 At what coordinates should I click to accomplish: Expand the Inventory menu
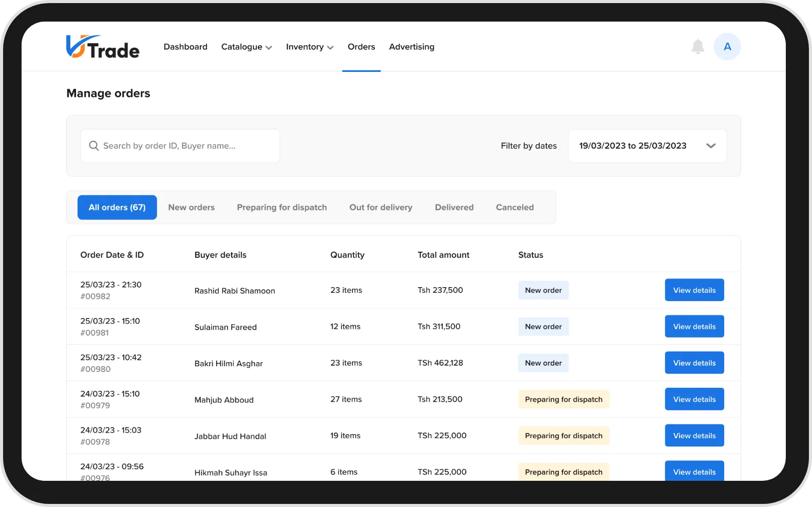[x=309, y=47]
